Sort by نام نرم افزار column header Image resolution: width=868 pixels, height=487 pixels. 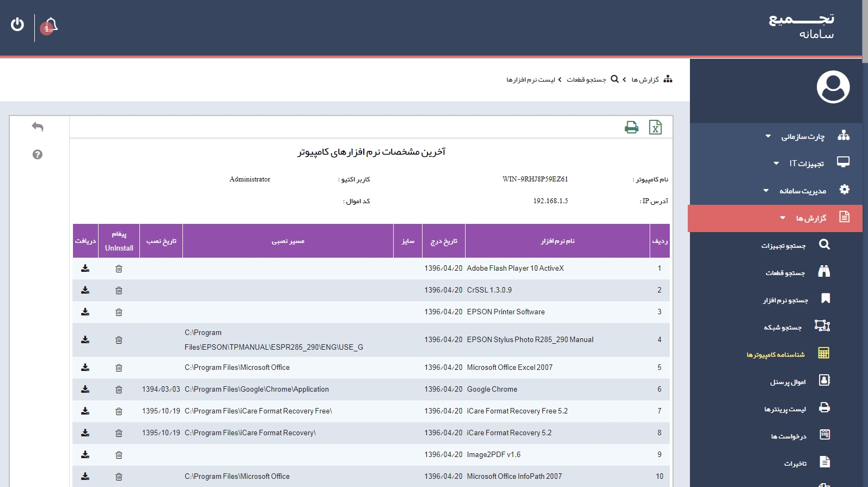point(557,241)
